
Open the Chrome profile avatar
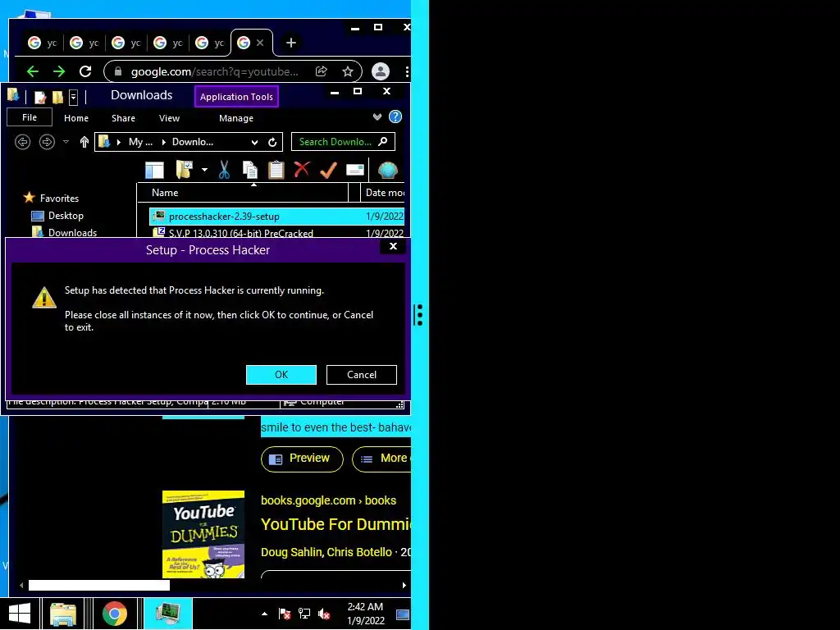(381, 71)
